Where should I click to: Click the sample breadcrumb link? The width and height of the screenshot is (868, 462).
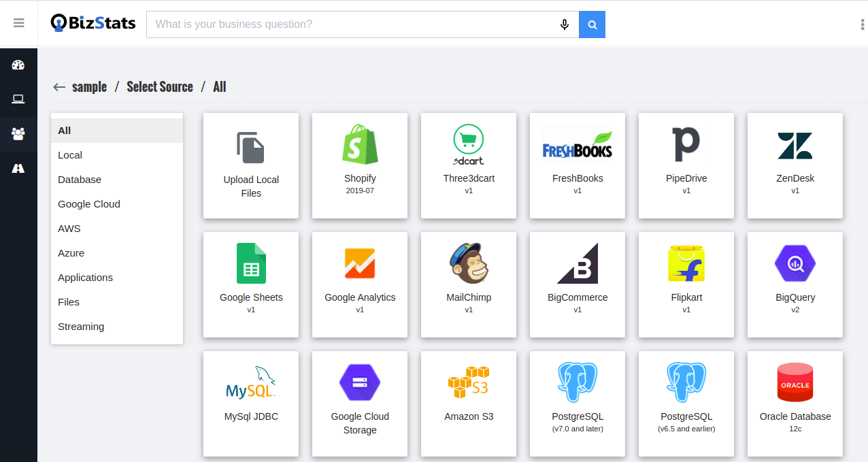pos(89,87)
